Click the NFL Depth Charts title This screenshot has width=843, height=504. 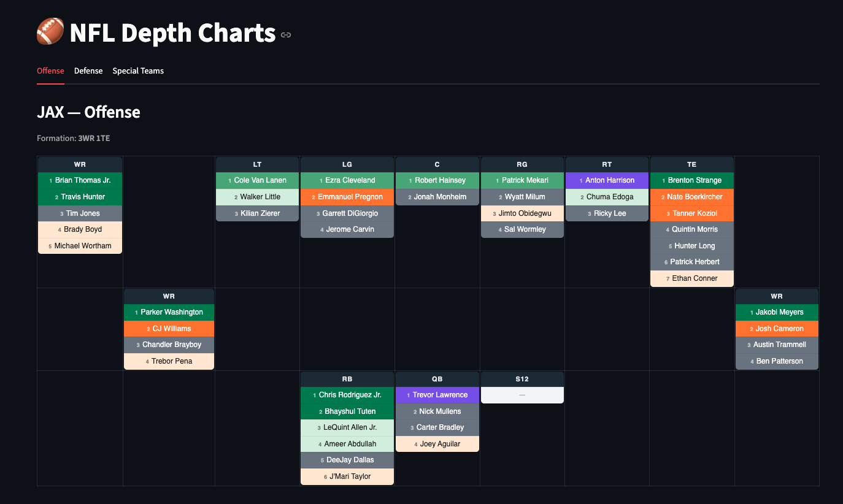[172, 33]
